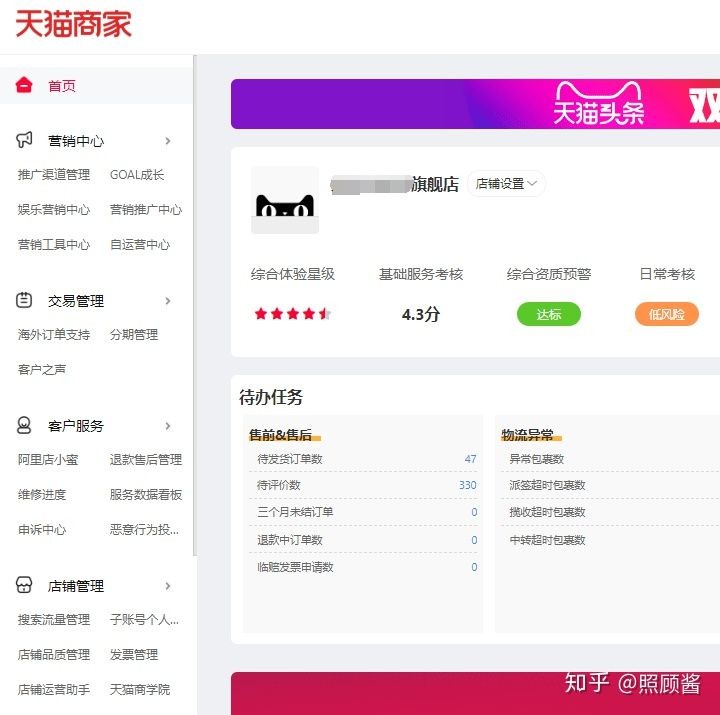Select 海外订单支持
The height and width of the screenshot is (715, 720).
[x=54, y=335]
